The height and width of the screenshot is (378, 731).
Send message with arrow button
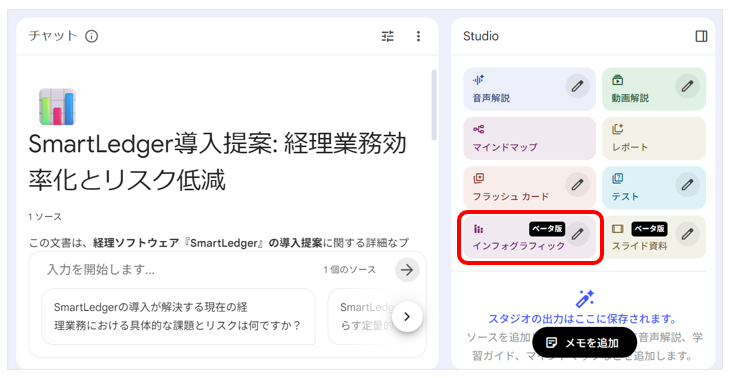pyautogui.click(x=407, y=269)
